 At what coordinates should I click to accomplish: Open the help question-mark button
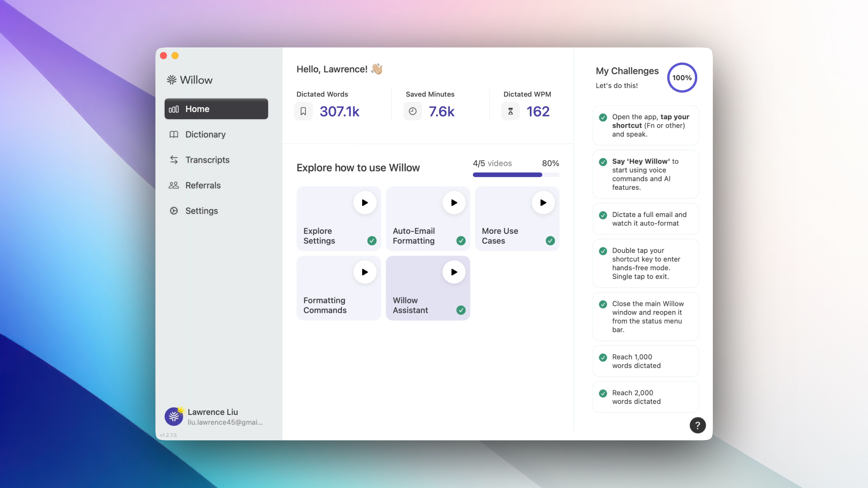click(x=697, y=425)
